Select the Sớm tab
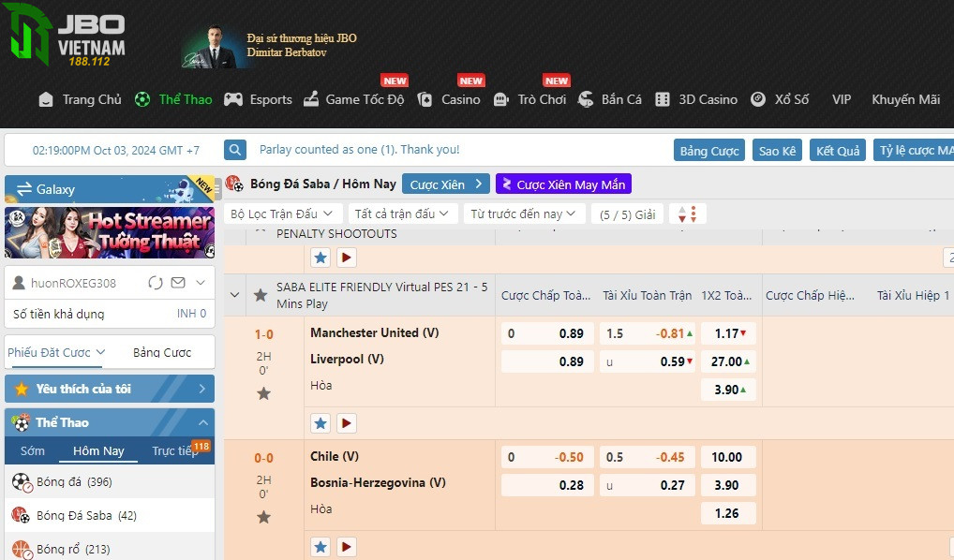The width and height of the screenshot is (954, 560). [32, 450]
